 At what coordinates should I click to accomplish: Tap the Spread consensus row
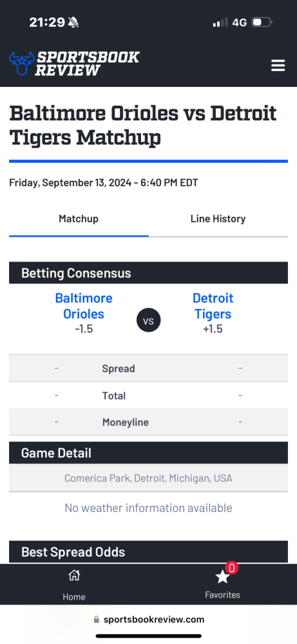click(148, 368)
